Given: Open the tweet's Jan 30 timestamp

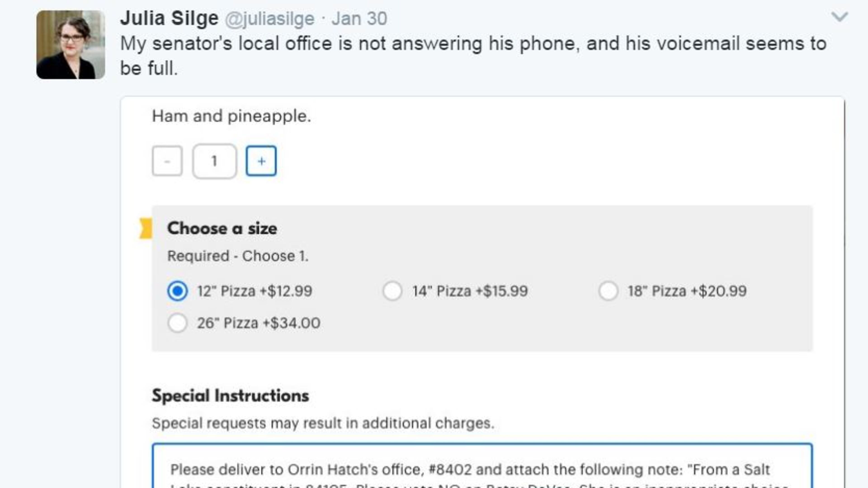Looking at the screenshot, I should pos(359,19).
